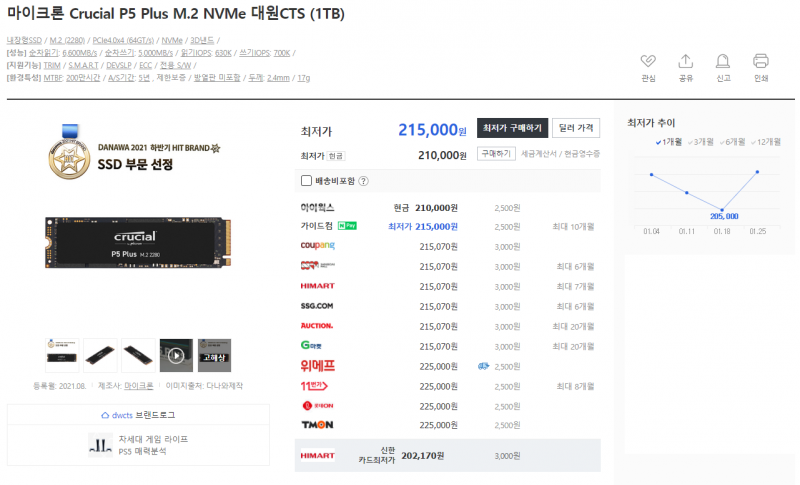Image resolution: width=800 pixels, height=485 pixels.
Task: Click the DANAWA HIT BRAND medal badge
Action: tap(69, 152)
